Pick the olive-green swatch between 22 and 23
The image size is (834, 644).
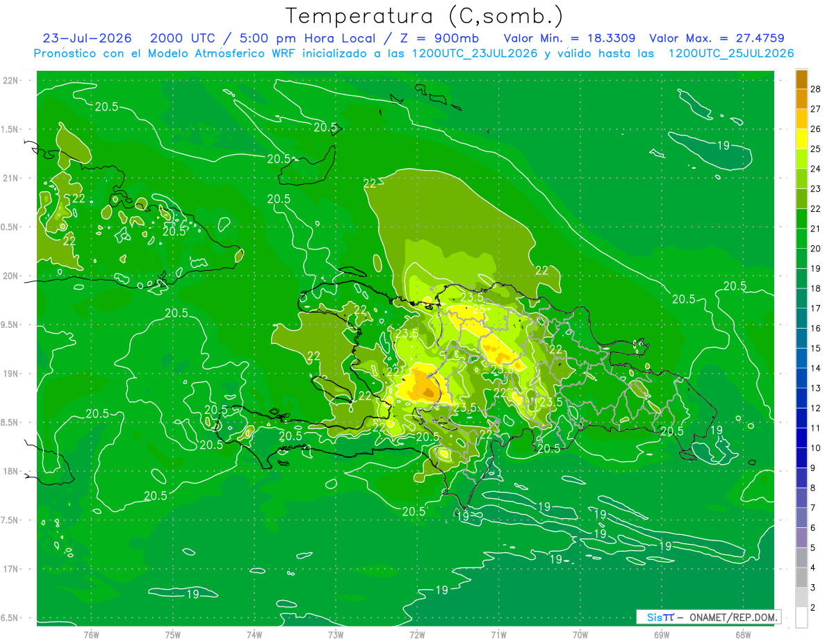pos(801,199)
